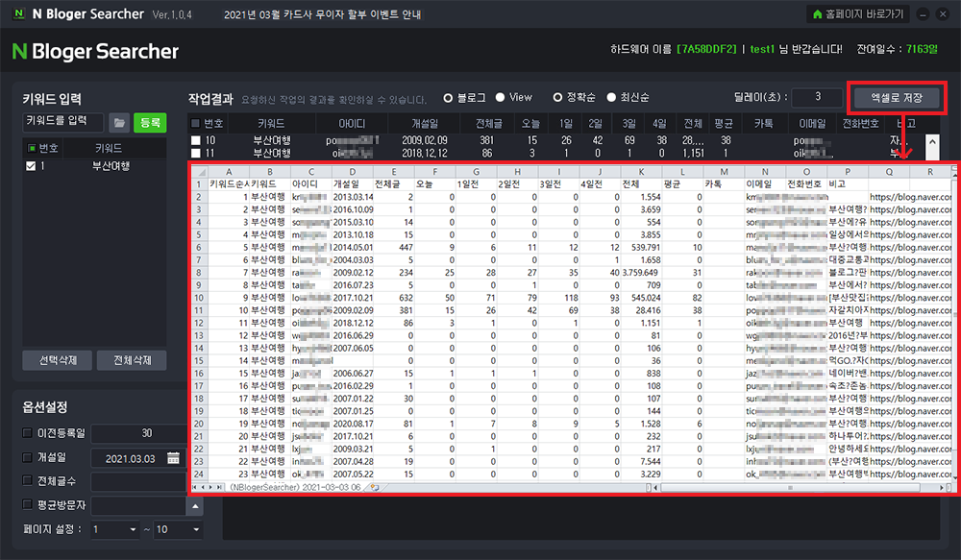
Task: Click the 2021년 03월 카드사 무이자 할부 이벤트 안내 notice
Action: [322, 14]
